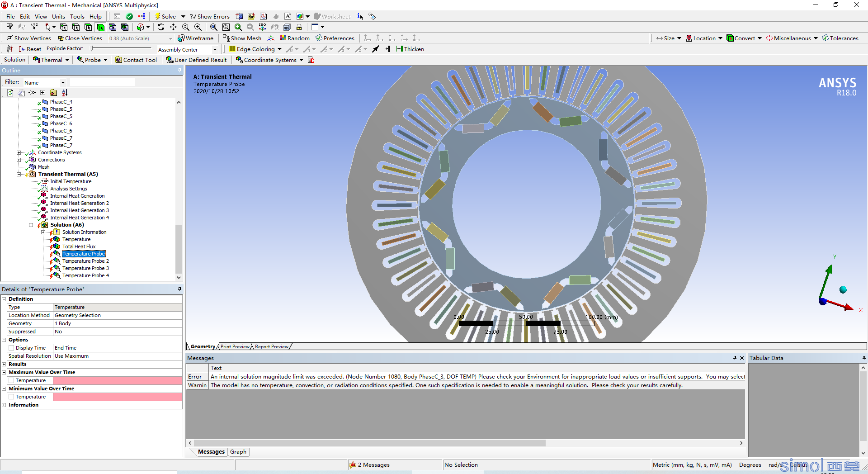Click the Messages horizontal scrollbar
Viewport: 868px width, 474px height.
click(x=465, y=443)
